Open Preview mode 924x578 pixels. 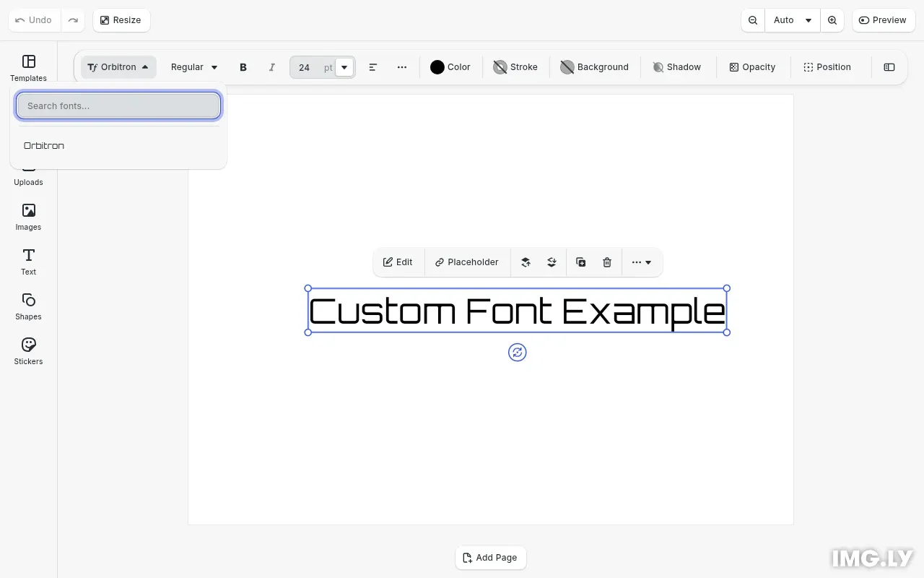coord(883,20)
